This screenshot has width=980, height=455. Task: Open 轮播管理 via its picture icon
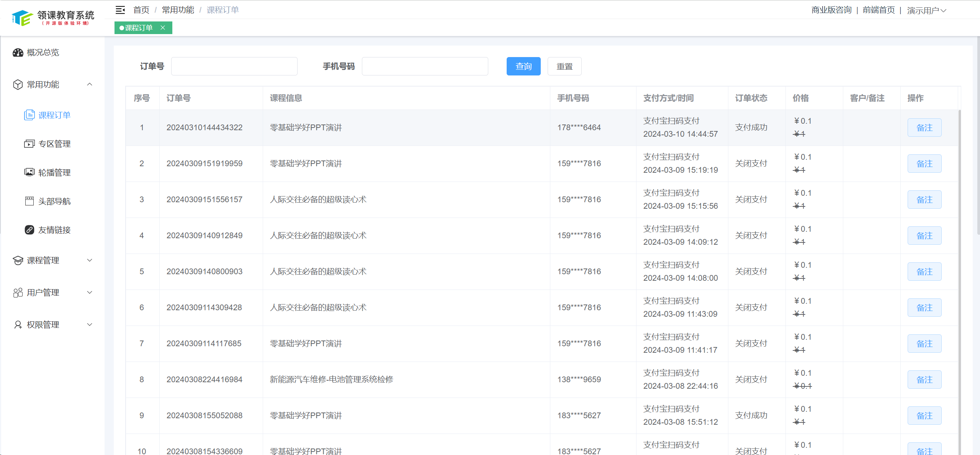coord(29,172)
